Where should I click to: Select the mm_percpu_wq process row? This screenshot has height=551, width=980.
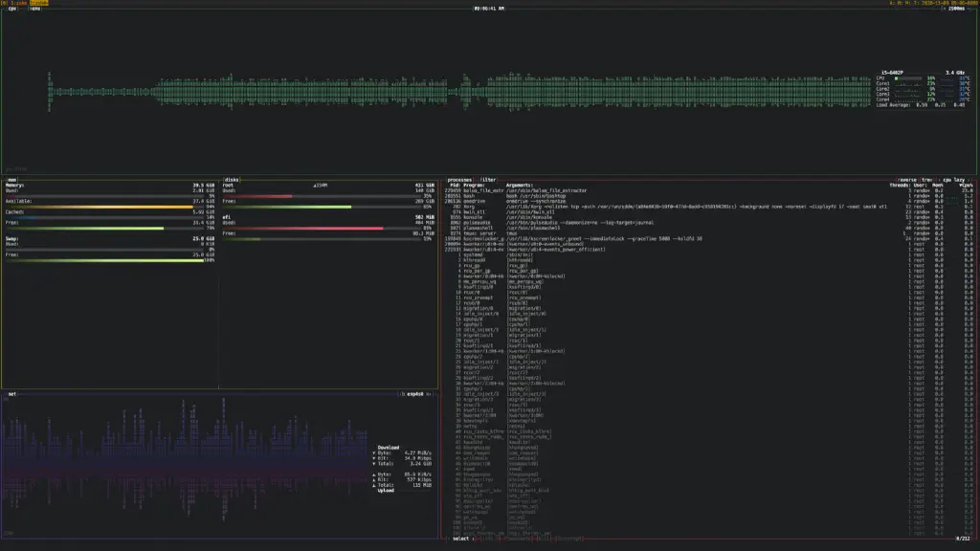pyautogui.click(x=708, y=282)
